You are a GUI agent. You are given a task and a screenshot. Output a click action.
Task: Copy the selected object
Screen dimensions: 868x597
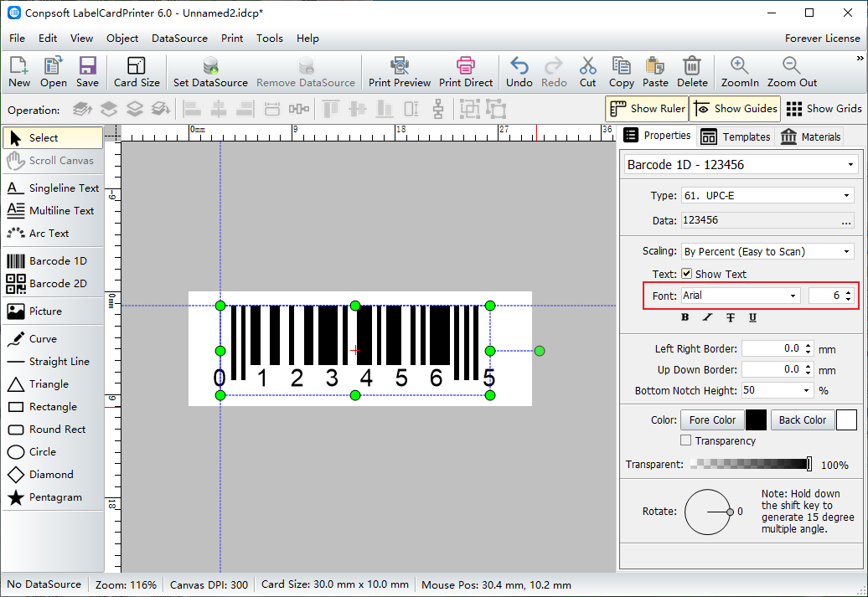621,72
